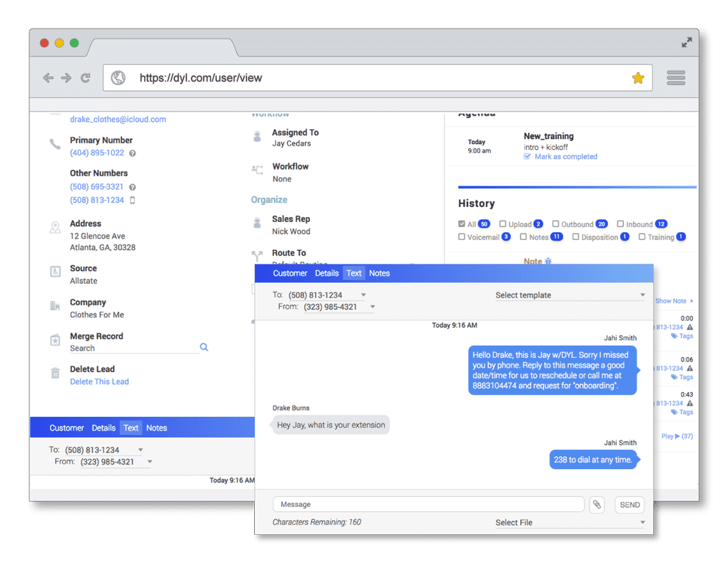Image resolution: width=728 pixels, height=562 pixels.
Task: Click the trash icon beside Delete Lead
Action: [55, 373]
